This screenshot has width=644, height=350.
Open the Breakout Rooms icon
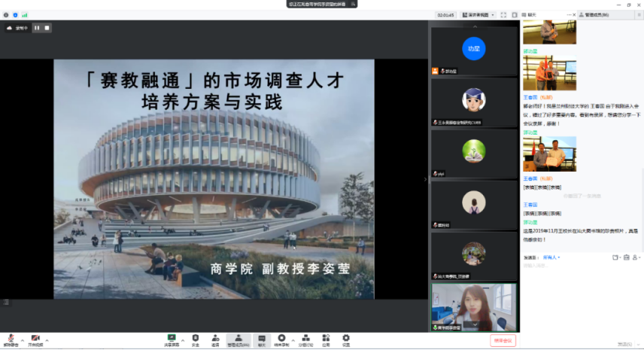pos(305,339)
